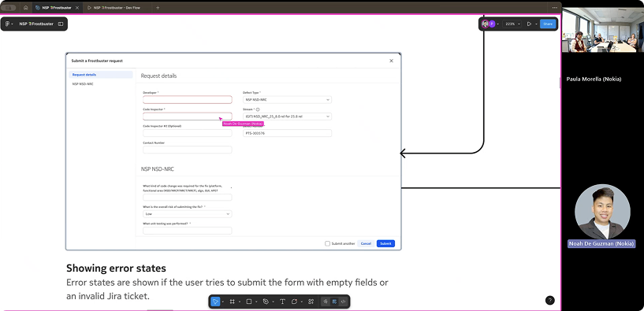Open the help question mark button
Screen dimensions: 644x311
[550, 300]
